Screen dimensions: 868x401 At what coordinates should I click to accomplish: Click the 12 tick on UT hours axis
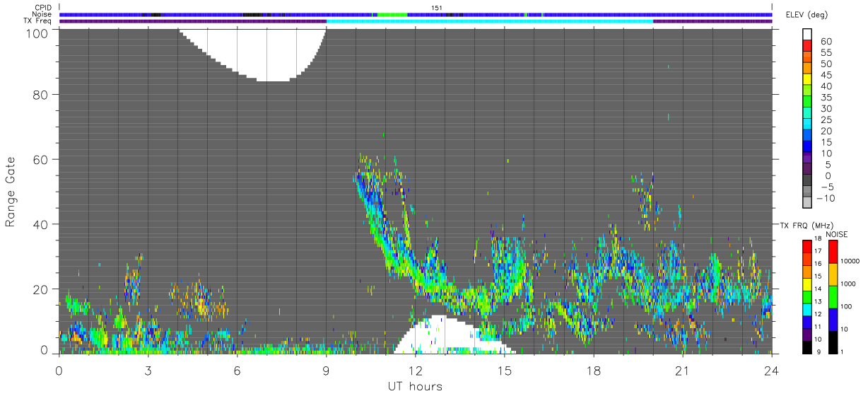(x=416, y=371)
